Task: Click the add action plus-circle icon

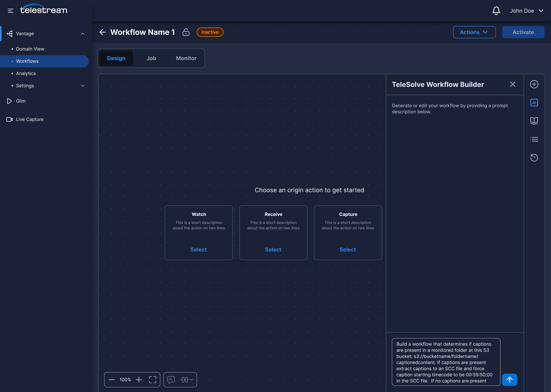Action: (x=534, y=84)
